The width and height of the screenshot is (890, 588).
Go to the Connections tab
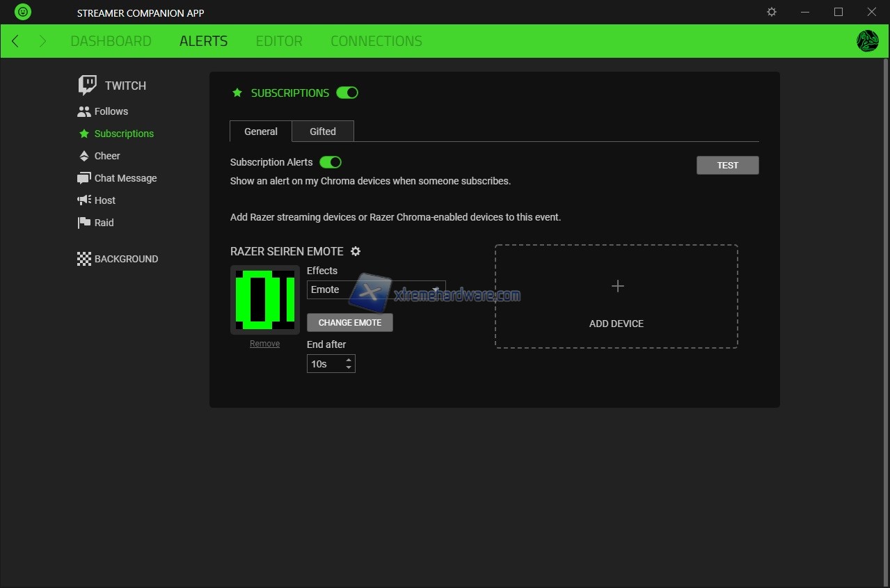376,41
